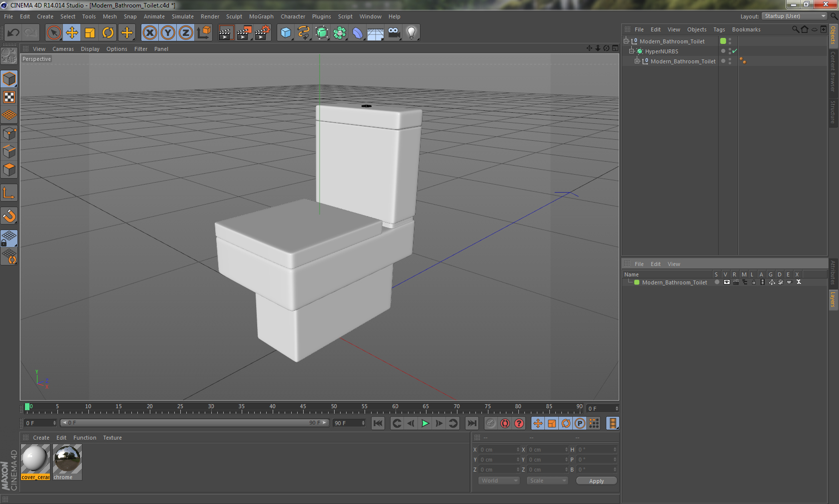Switch to Texture mode checkerboard icon
The width and height of the screenshot is (839, 504).
coord(9,97)
